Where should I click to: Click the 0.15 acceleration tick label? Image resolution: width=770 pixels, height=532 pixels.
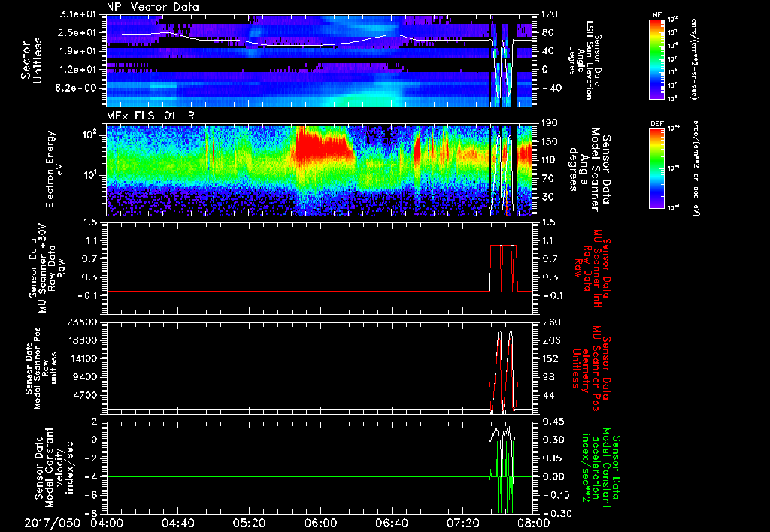tap(553, 458)
